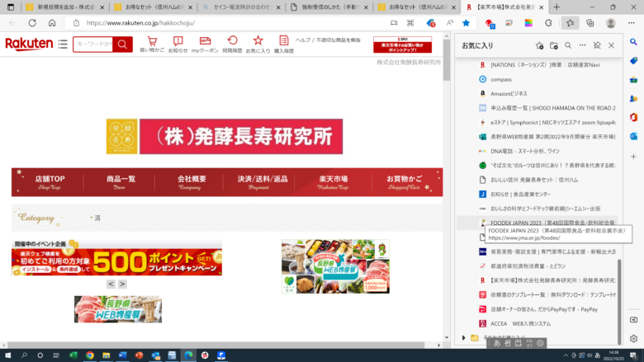Refresh the page in the browser
The height and width of the screenshot is (362, 644).
[32, 23]
